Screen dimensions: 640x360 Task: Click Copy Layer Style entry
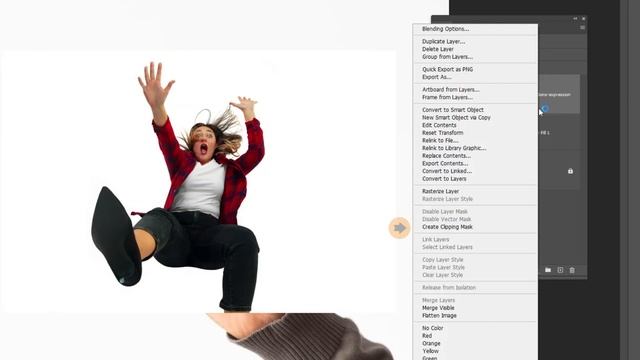click(442, 260)
